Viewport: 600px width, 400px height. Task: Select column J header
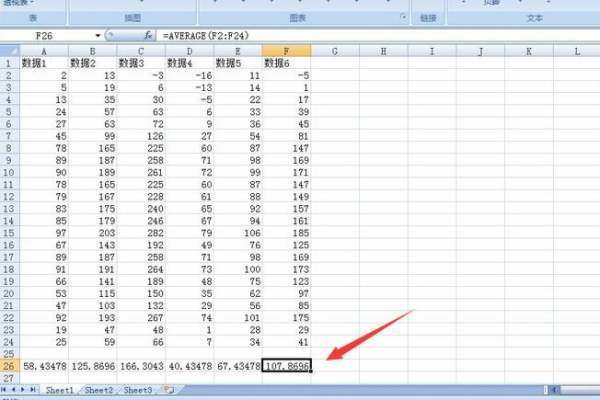[480, 51]
